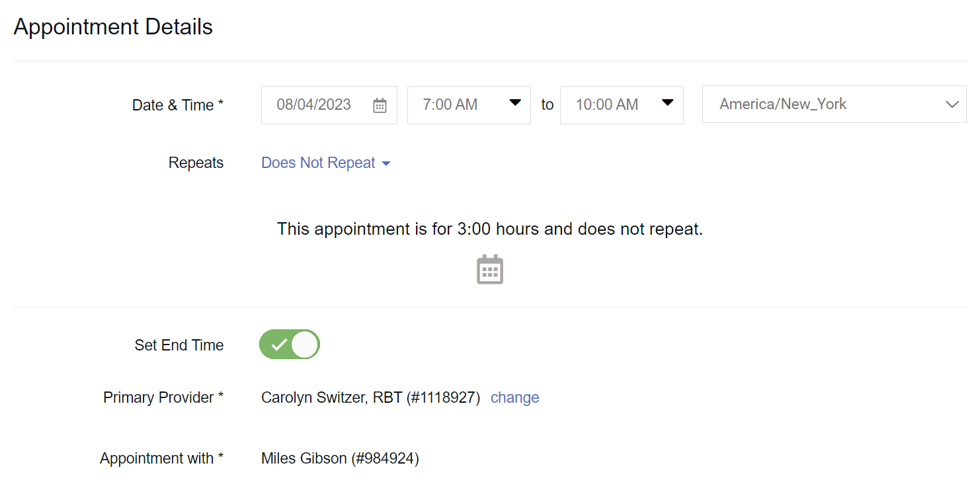Click the Repeats field label
The image size is (980, 492).
click(x=196, y=163)
